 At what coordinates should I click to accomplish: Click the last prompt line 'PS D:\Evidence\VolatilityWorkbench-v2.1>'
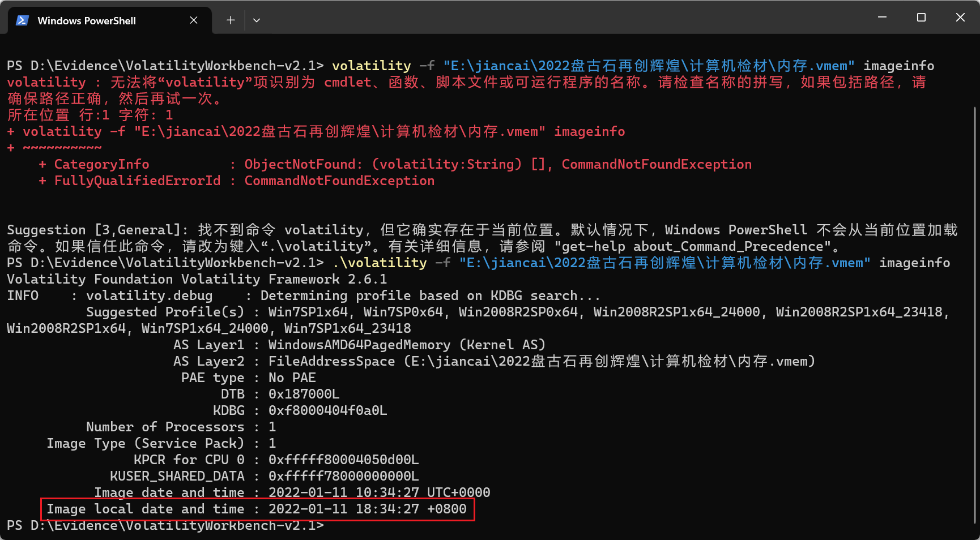coord(165,525)
